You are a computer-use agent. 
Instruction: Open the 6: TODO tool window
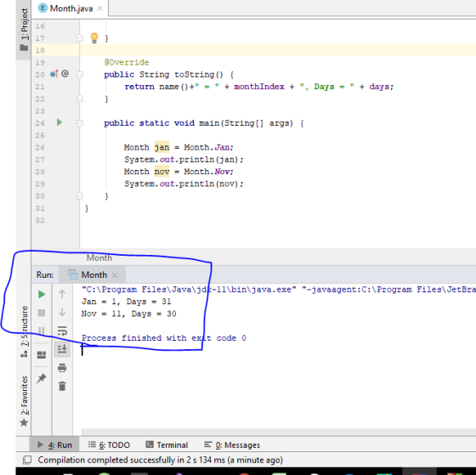tap(109, 444)
